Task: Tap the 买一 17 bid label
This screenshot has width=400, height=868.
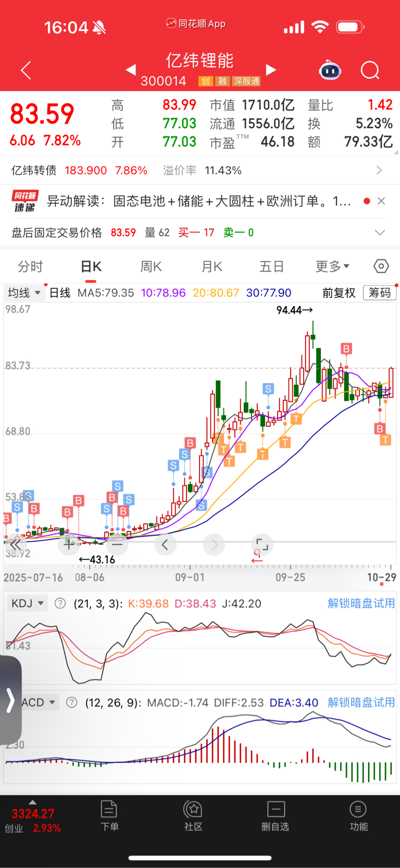Action: click(196, 233)
